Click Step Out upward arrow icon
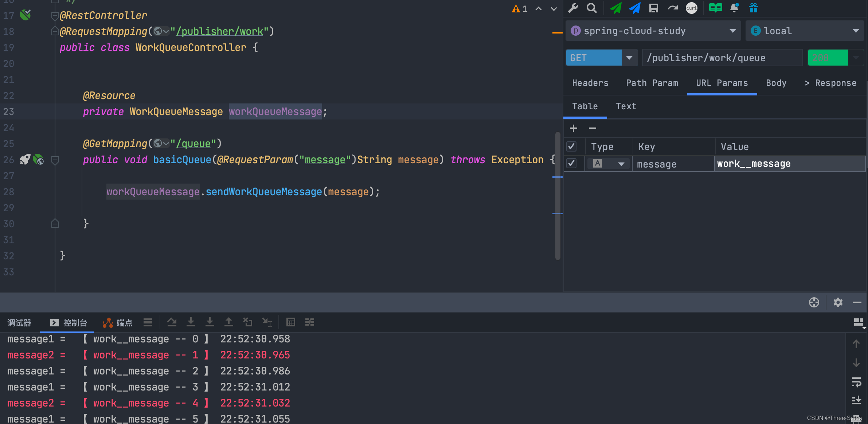The image size is (868, 424). point(229,322)
